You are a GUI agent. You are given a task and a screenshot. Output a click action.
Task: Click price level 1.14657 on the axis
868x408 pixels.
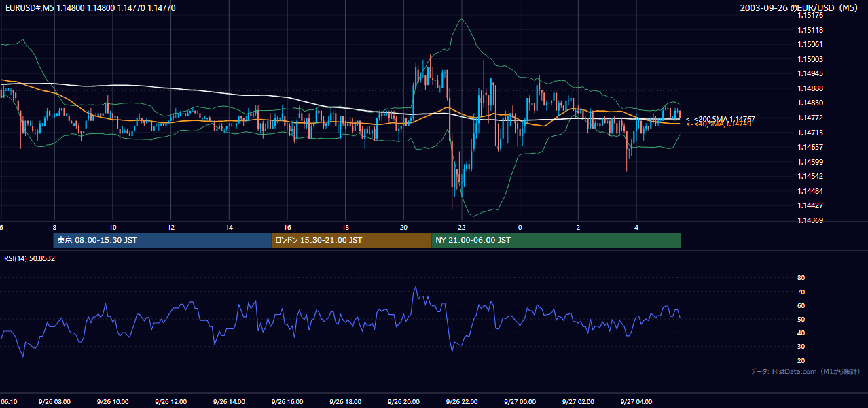click(x=810, y=147)
